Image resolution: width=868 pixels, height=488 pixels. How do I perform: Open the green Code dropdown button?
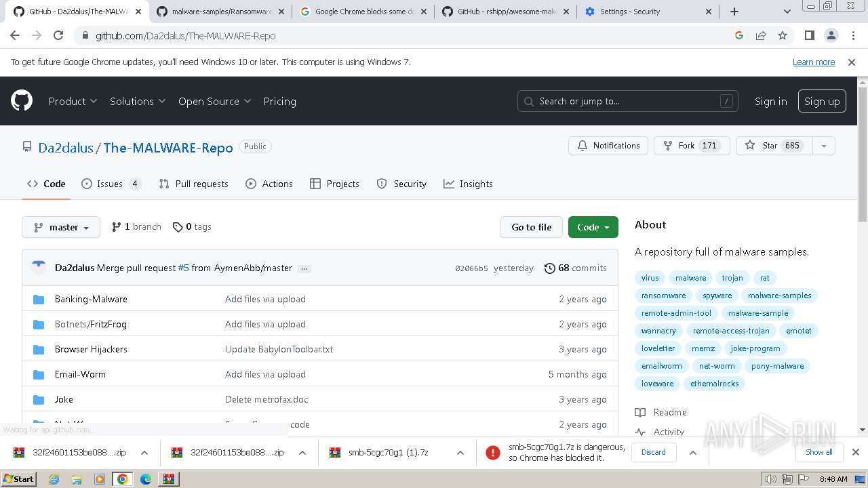pos(593,227)
